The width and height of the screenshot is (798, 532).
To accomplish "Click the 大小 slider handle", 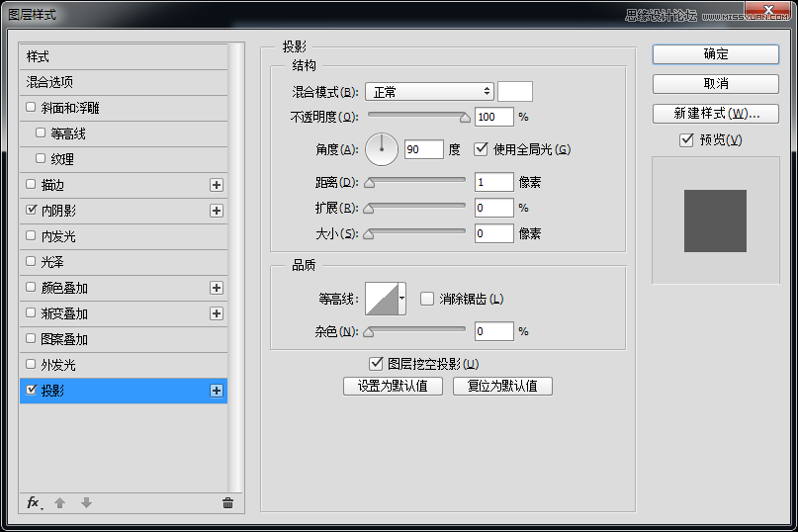I will pyautogui.click(x=370, y=234).
